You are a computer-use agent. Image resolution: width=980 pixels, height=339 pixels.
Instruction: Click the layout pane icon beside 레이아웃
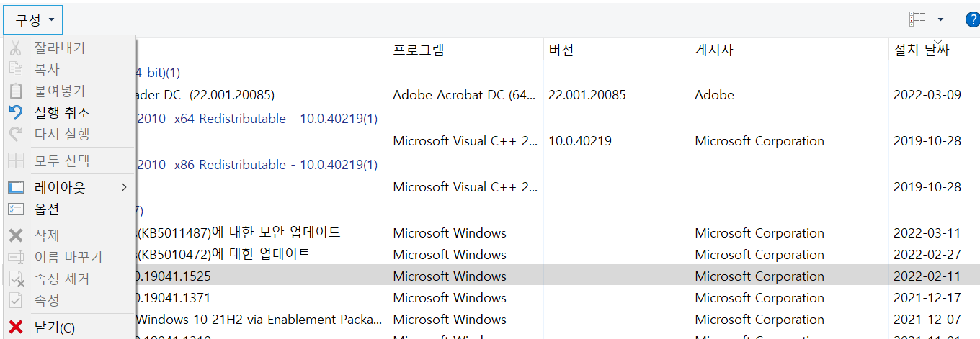point(16,187)
